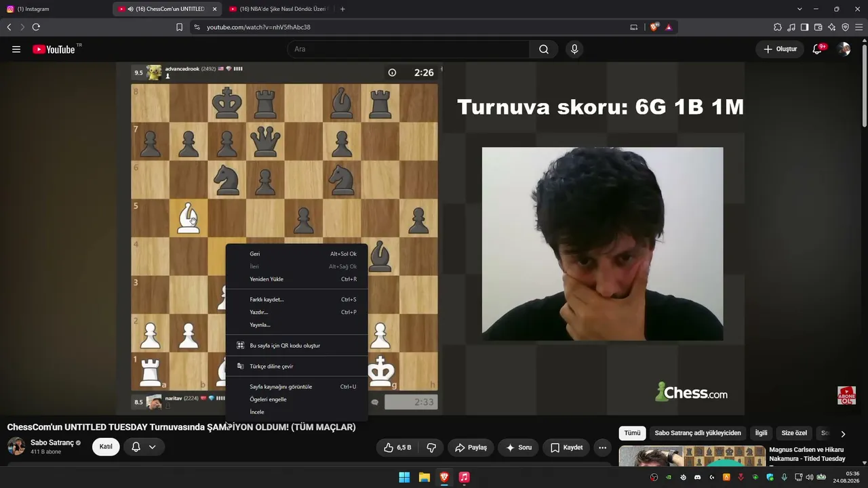This screenshot has height=488, width=868.
Task: Open the Magnus Carlsen ve Hikaru video thumbnail
Action: pyautogui.click(x=692, y=456)
